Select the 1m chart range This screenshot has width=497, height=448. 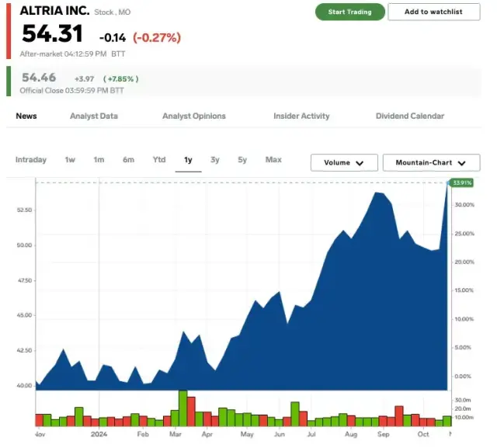tap(99, 160)
